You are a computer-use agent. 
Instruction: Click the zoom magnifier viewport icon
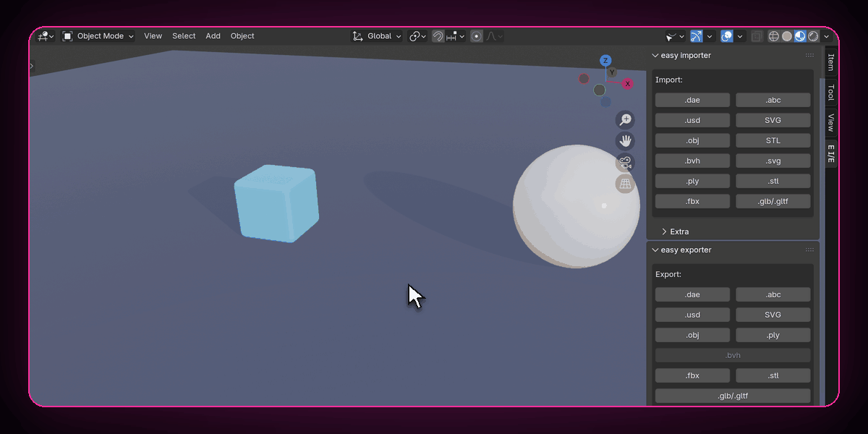click(x=625, y=120)
